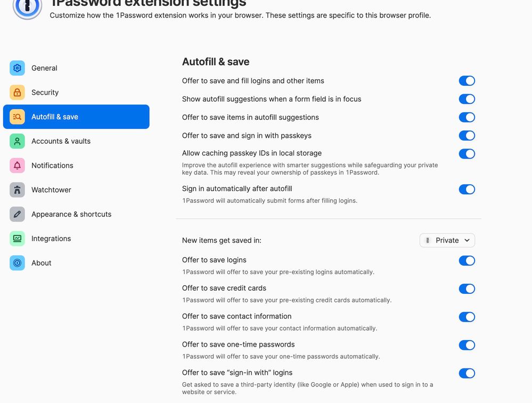
Task: Click the Watchtower tower icon
Action: (x=17, y=190)
